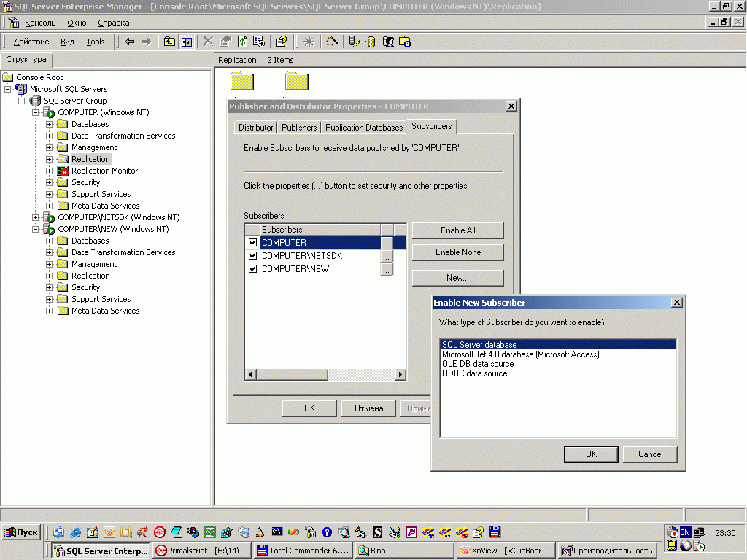Click subscribers list scroll-left arrow
747x560 pixels.
pos(251,375)
